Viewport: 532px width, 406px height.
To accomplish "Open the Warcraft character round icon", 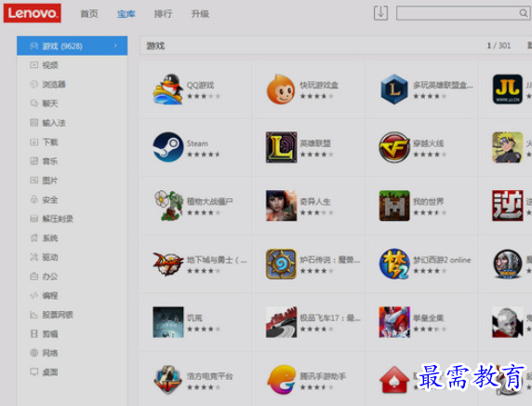I will click(508, 264).
